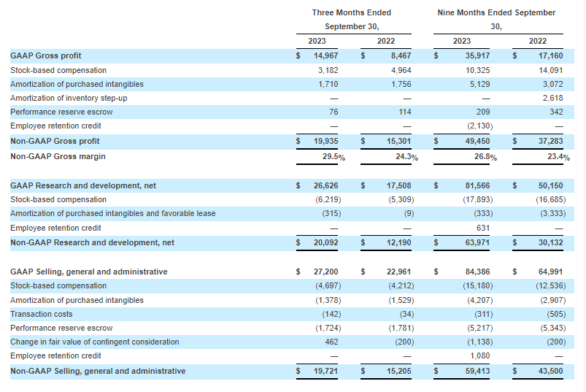The image size is (586, 392).
Task: Click GAAP Research and development, net label
Action: [x=82, y=185]
